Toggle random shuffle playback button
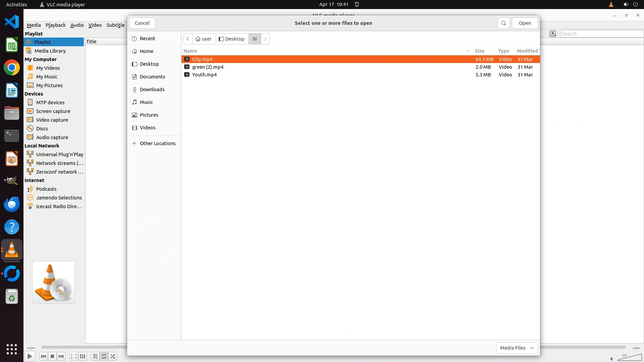The image size is (644, 362). (113, 356)
